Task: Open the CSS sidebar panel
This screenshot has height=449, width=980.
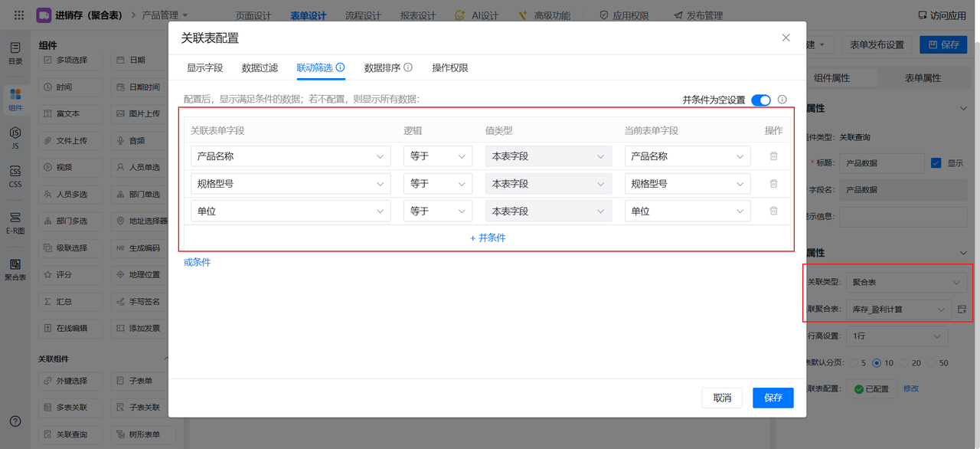Action: coord(15,176)
